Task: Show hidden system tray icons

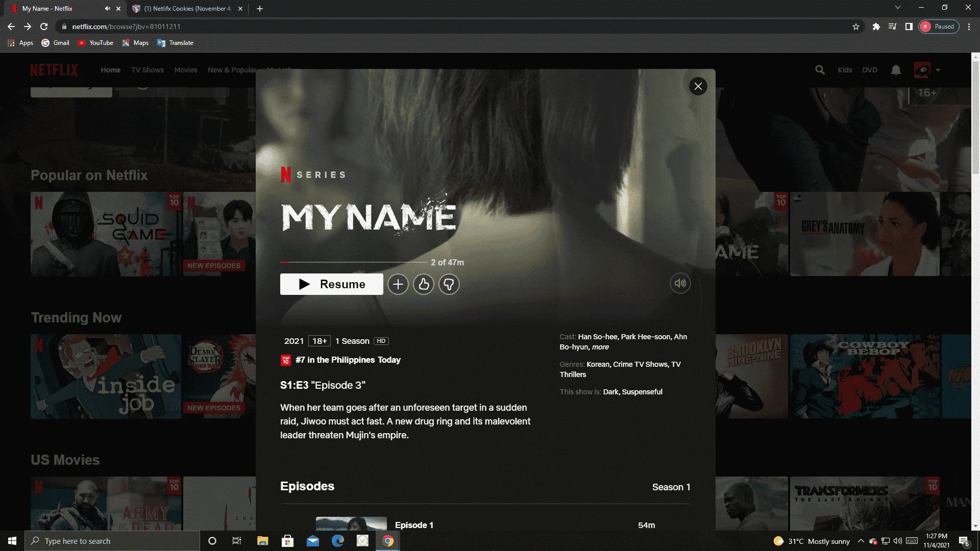Action: pyautogui.click(x=861, y=541)
